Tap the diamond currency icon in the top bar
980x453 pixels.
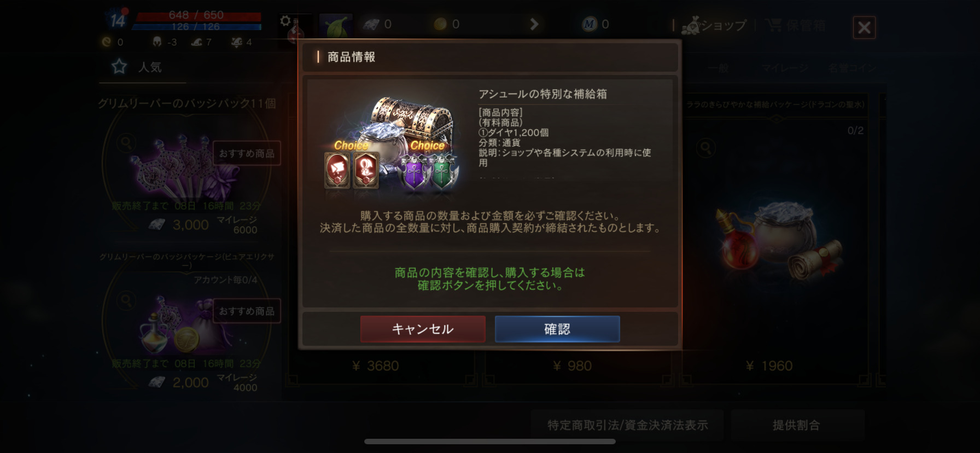coord(371,24)
